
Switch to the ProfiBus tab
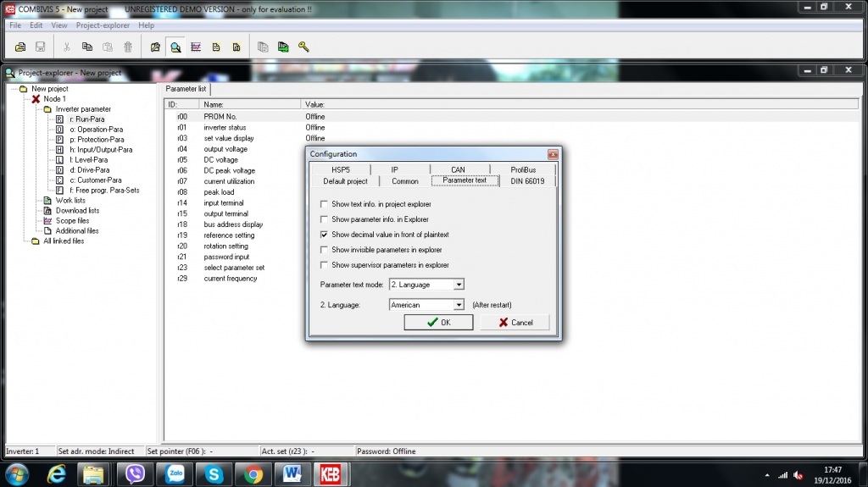[523, 170]
